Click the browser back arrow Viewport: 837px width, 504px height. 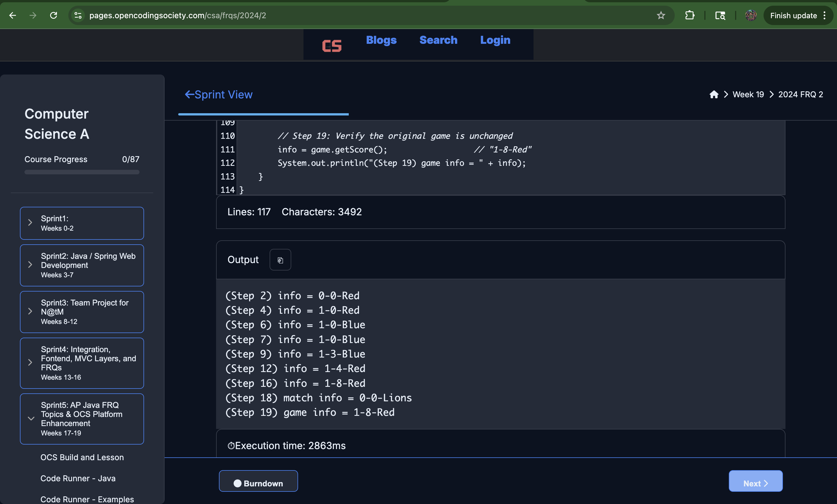coord(13,15)
